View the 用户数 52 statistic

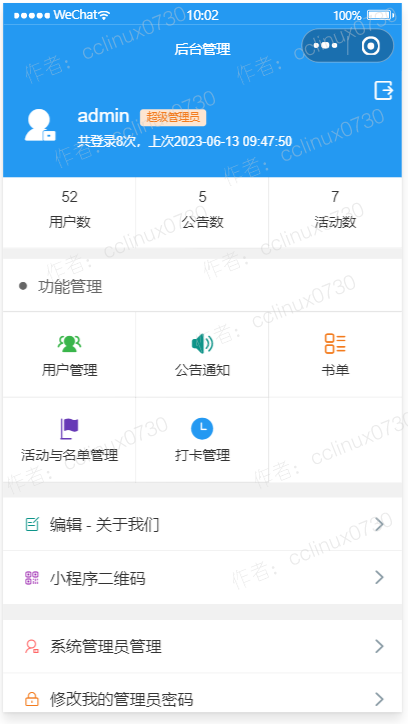click(x=69, y=210)
